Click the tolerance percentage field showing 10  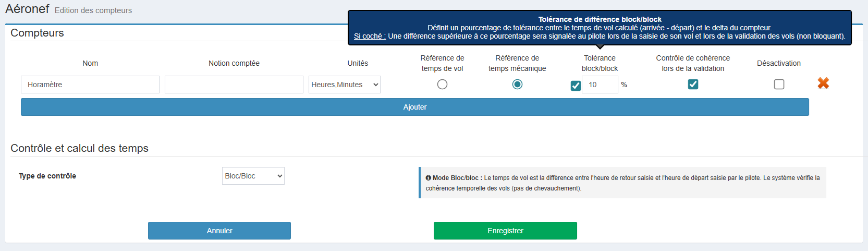[x=600, y=85]
